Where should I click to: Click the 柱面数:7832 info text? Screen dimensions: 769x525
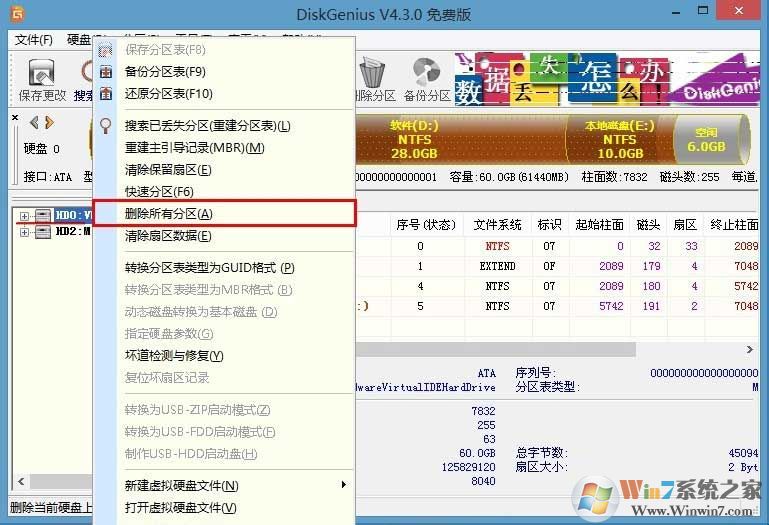tap(615, 177)
